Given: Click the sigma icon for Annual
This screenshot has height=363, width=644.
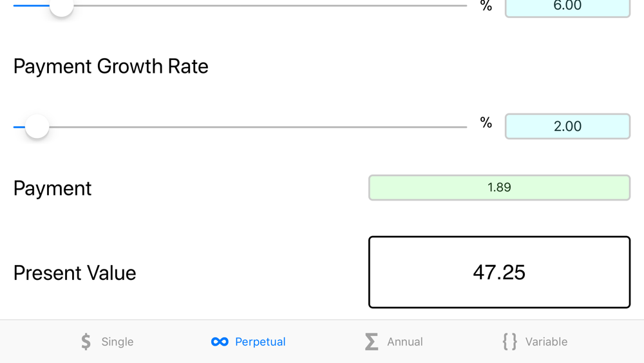Looking at the screenshot, I should pyautogui.click(x=372, y=342).
